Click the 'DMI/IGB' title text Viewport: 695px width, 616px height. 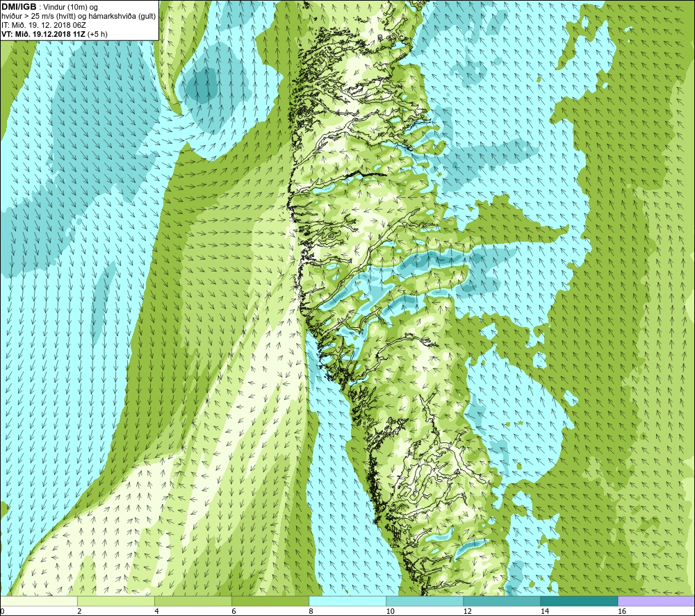(x=19, y=7)
